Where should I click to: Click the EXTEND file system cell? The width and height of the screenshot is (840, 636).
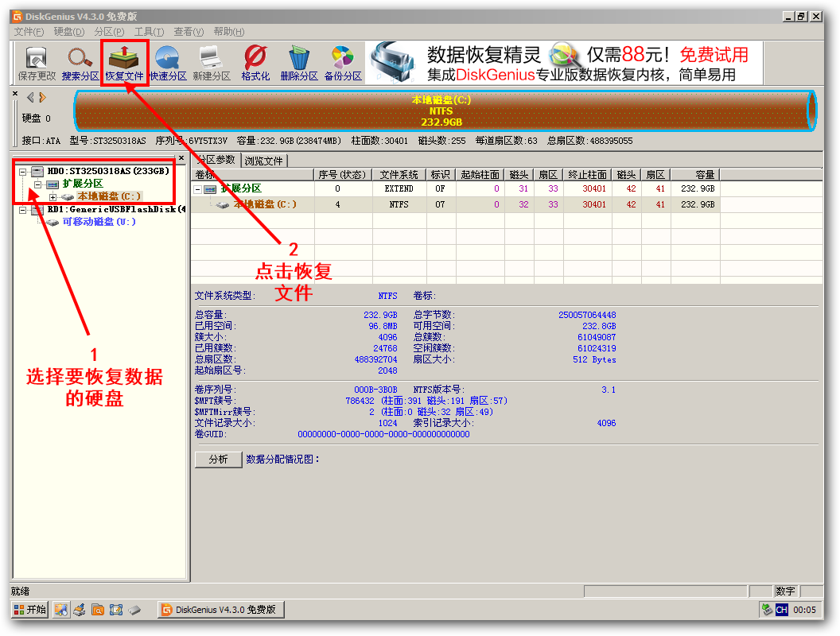point(399,189)
